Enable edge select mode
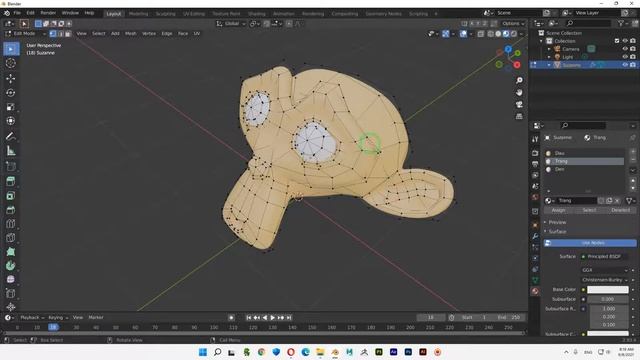Image resolution: width=640 pixels, height=360 pixels. [x=60, y=33]
